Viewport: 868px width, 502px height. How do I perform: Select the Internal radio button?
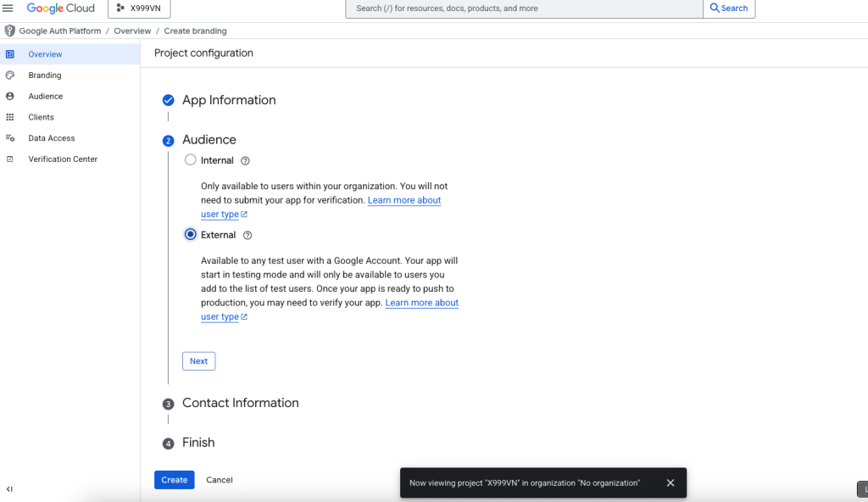click(191, 160)
